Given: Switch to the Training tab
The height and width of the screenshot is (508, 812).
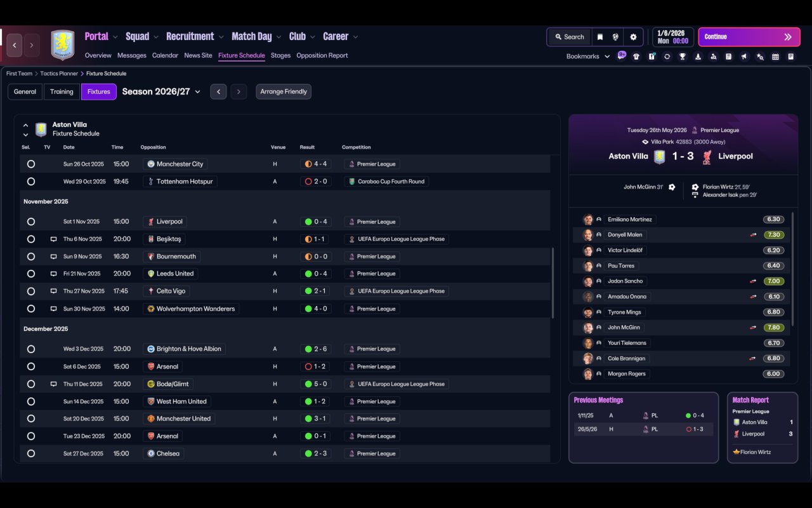Looking at the screenshot, I should [62, 91].
